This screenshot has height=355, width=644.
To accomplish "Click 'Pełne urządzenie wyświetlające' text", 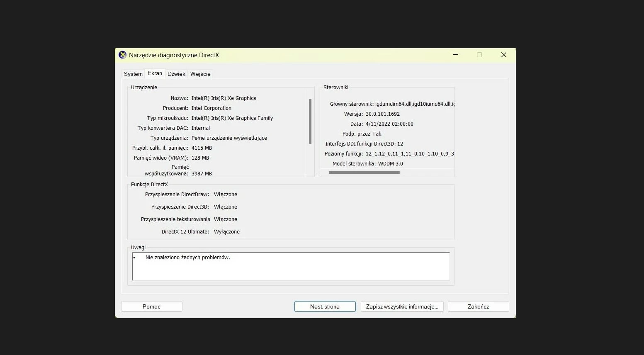I will click(229, 138).
